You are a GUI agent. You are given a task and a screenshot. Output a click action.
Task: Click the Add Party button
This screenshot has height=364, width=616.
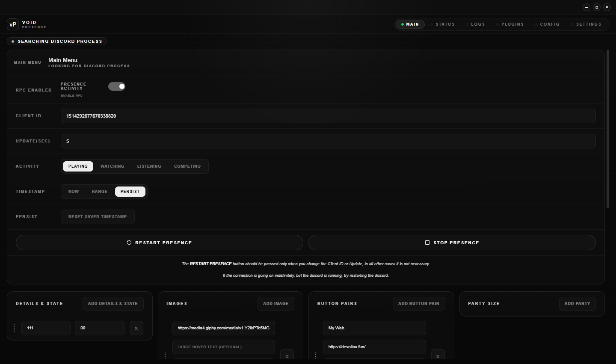577,304
